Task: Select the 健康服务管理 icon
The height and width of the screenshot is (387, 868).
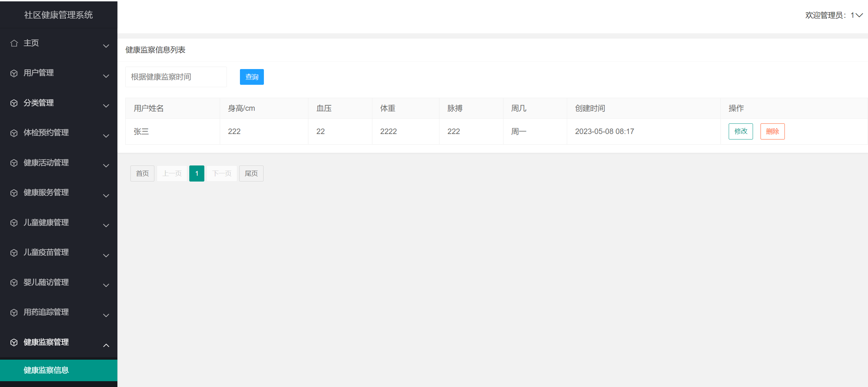Action: 14,192
